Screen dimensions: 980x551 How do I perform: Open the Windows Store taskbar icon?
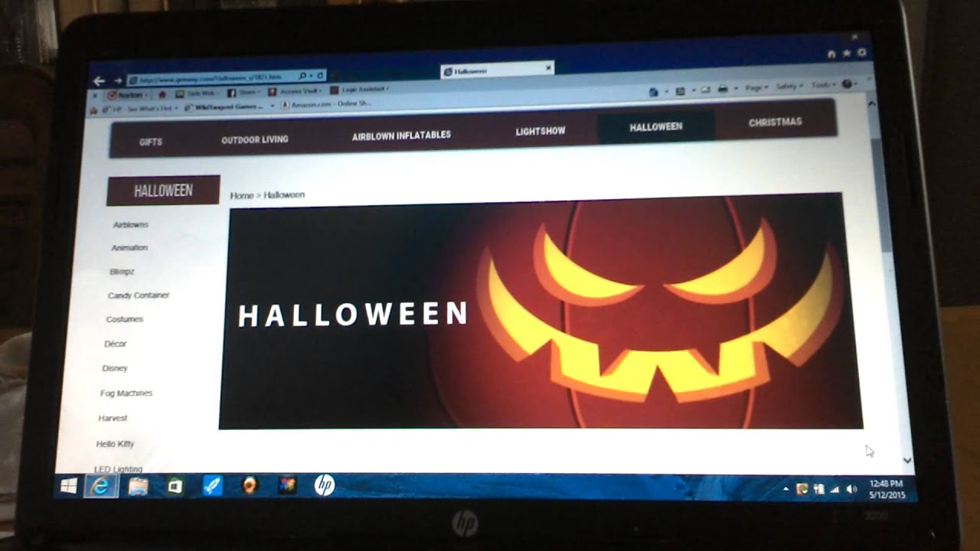[175, 486]
